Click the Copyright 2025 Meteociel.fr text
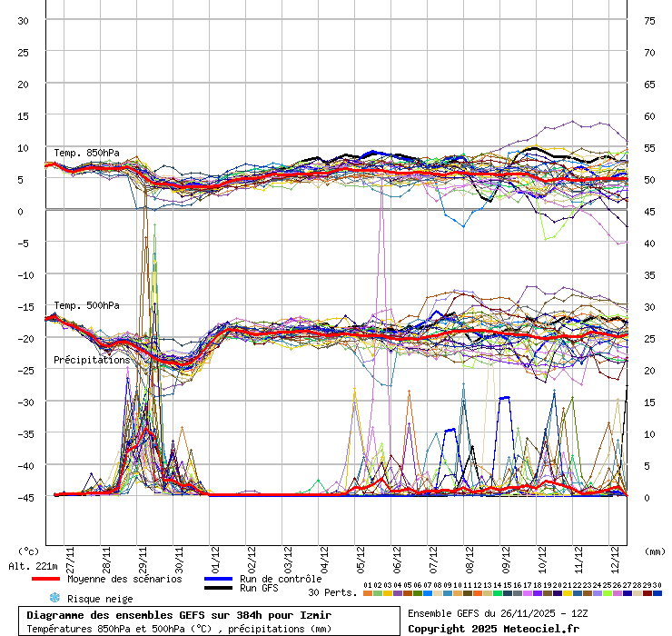This screenshot has width=672, height=636. pos(493,629)
